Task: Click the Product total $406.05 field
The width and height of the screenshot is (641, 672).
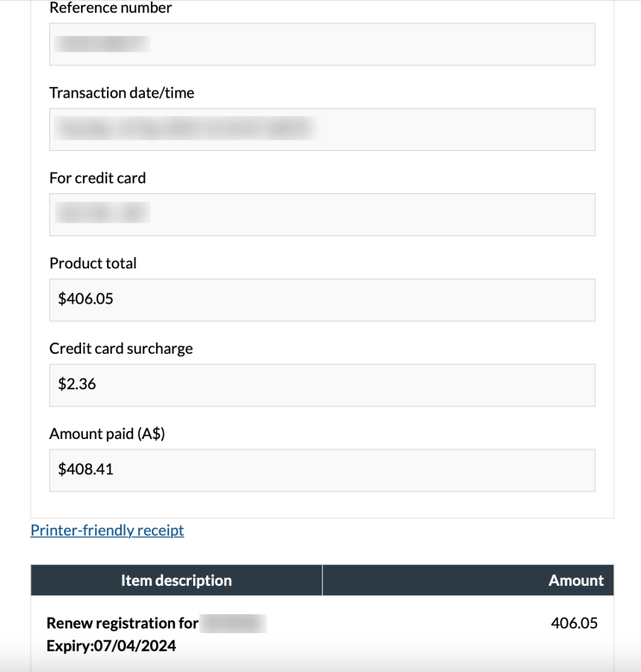Action: pos(322,300)
